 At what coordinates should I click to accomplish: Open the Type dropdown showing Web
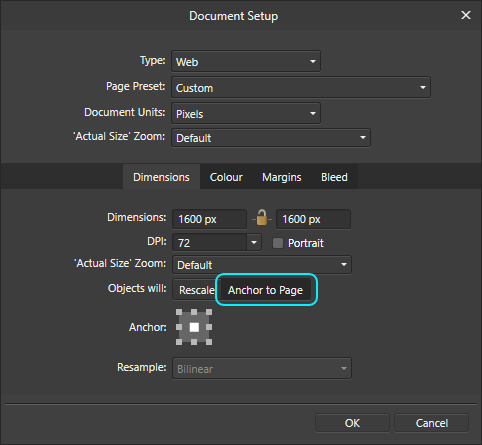[246, 61]
